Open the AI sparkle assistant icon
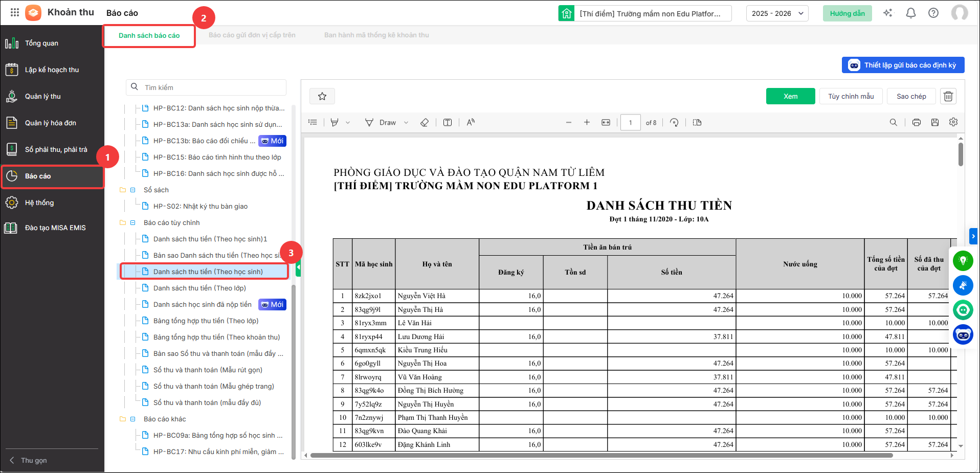This screenshot has height=473, width=980. (x=888, y=13)
